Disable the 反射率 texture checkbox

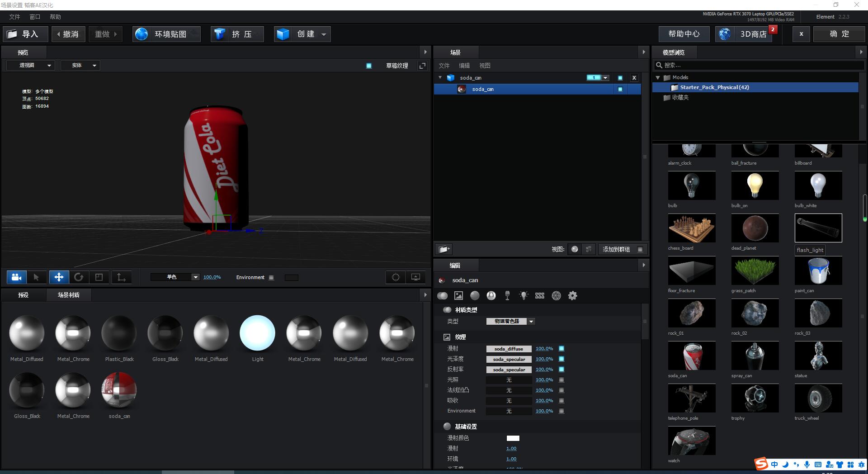(561, 370)
